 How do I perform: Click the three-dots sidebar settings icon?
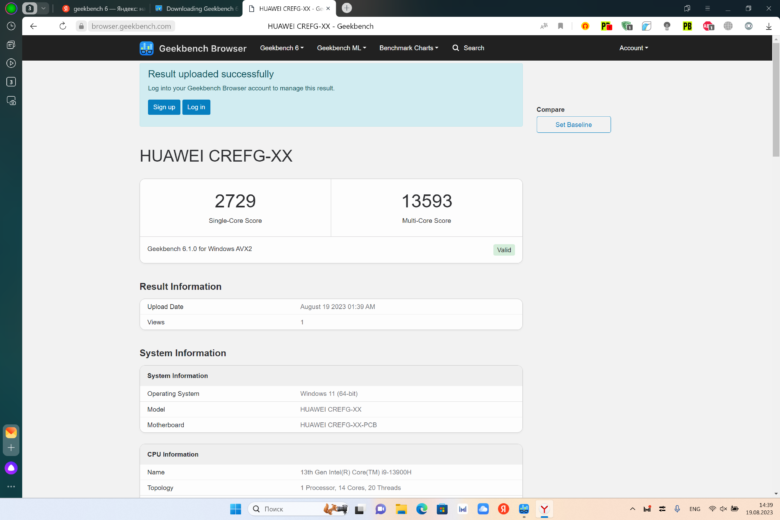[x=11, y=487]
